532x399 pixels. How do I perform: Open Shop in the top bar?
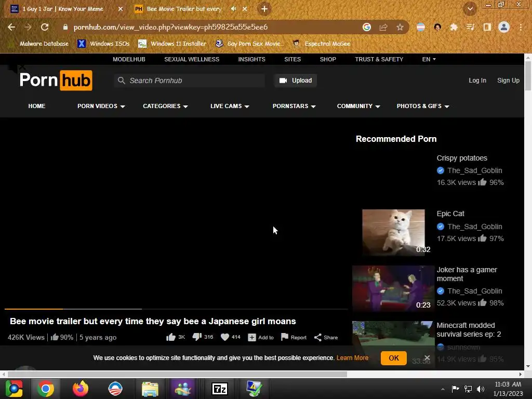(x=328, y=59)
